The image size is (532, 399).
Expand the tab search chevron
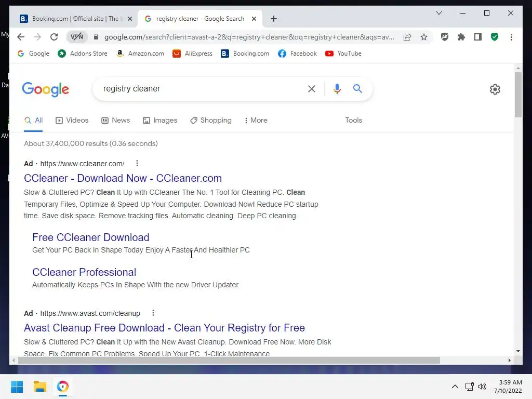tap(438, 13)
